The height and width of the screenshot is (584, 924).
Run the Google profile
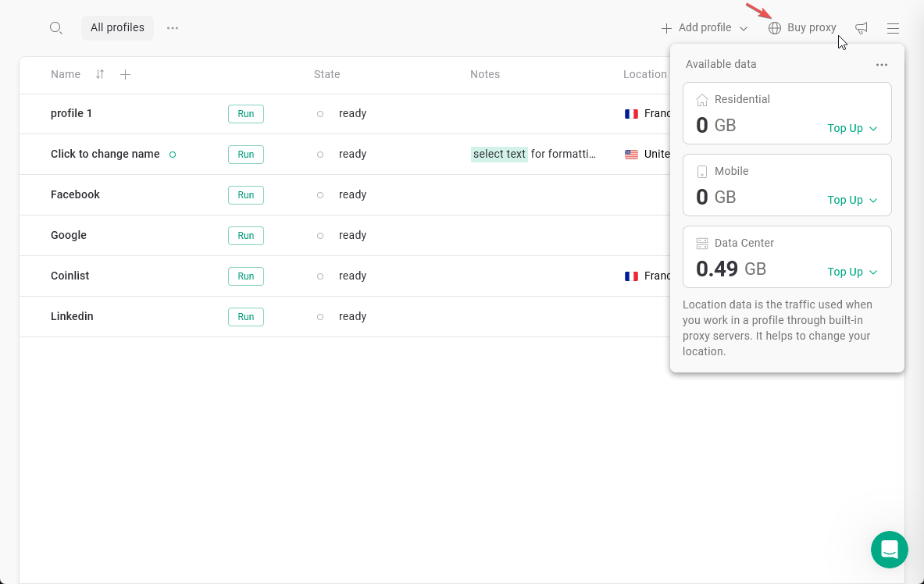point(246,236)
